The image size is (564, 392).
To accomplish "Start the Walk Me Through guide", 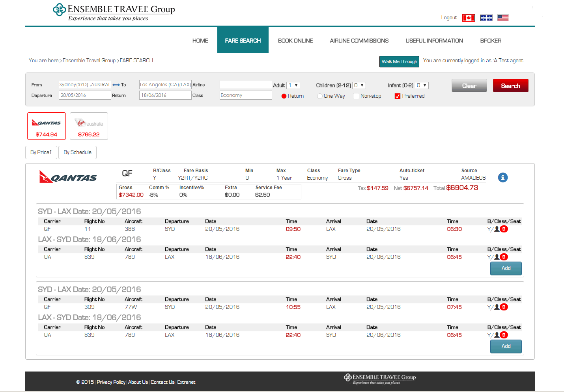I will click(x=399, y=61).
